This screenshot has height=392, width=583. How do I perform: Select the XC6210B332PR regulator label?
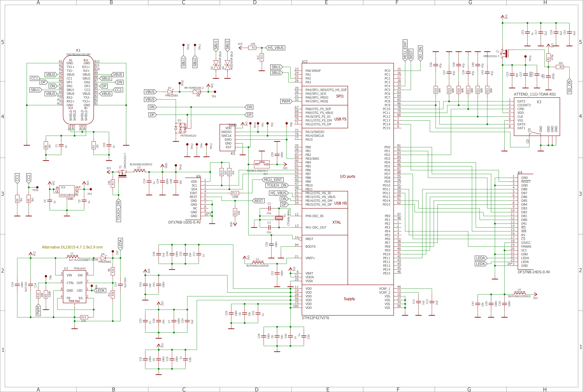[x=69, y=195]
